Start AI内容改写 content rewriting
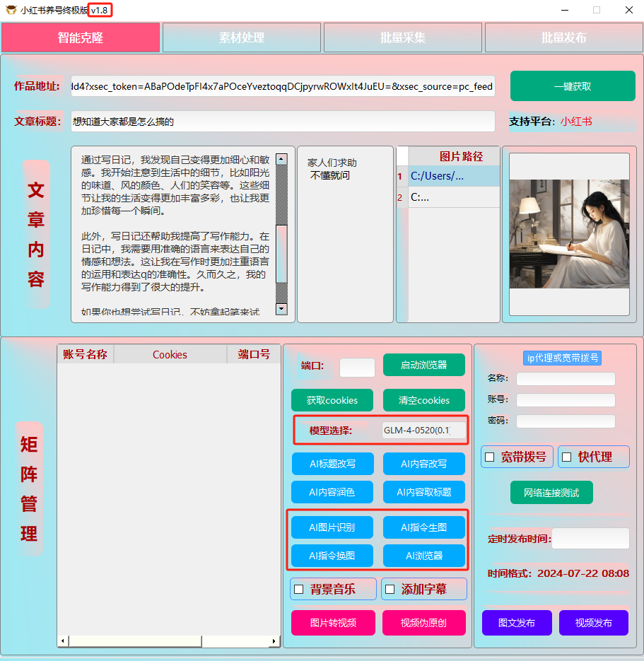This screenshot has height=661, width=644. (423, 463)
